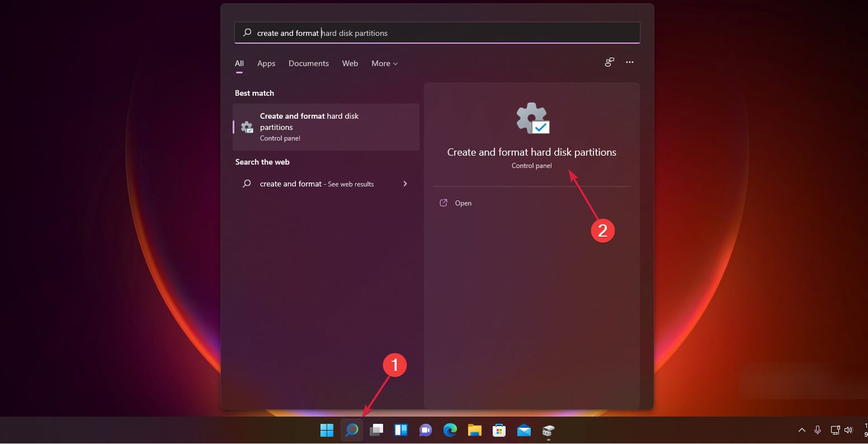Viewport: 868px width, 444px height.
Task: Open Microsoft Store from the taskbar
Action: [x=499, y=430]
